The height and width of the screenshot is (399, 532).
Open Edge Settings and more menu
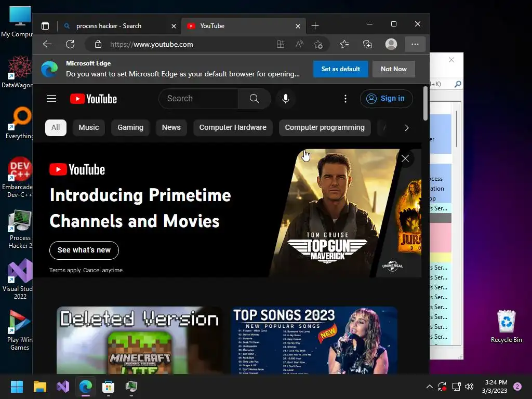click(415, 44)
